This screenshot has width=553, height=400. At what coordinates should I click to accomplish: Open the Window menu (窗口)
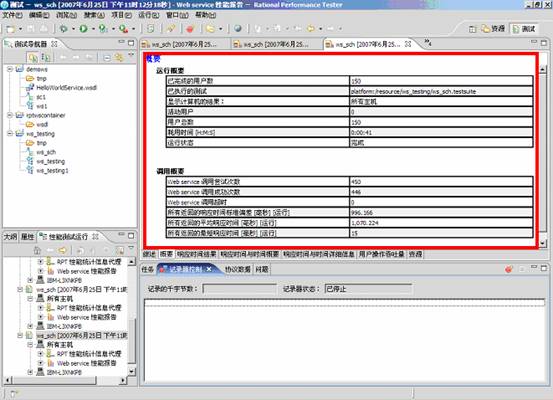177,15
